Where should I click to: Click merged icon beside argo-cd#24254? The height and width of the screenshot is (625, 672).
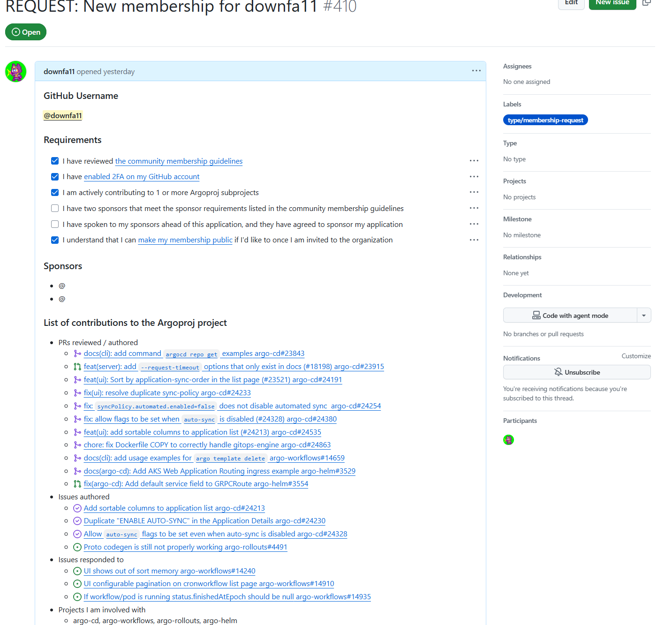(x=77, y=406)
